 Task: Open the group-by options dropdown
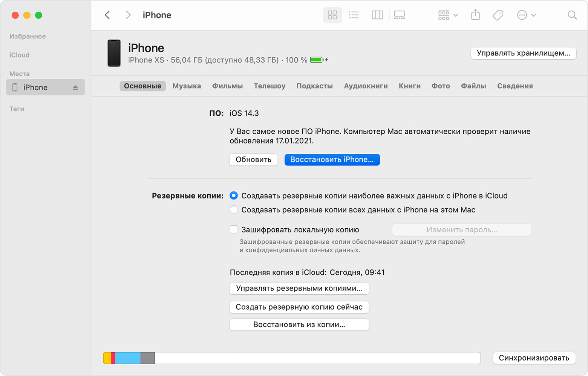448,15
